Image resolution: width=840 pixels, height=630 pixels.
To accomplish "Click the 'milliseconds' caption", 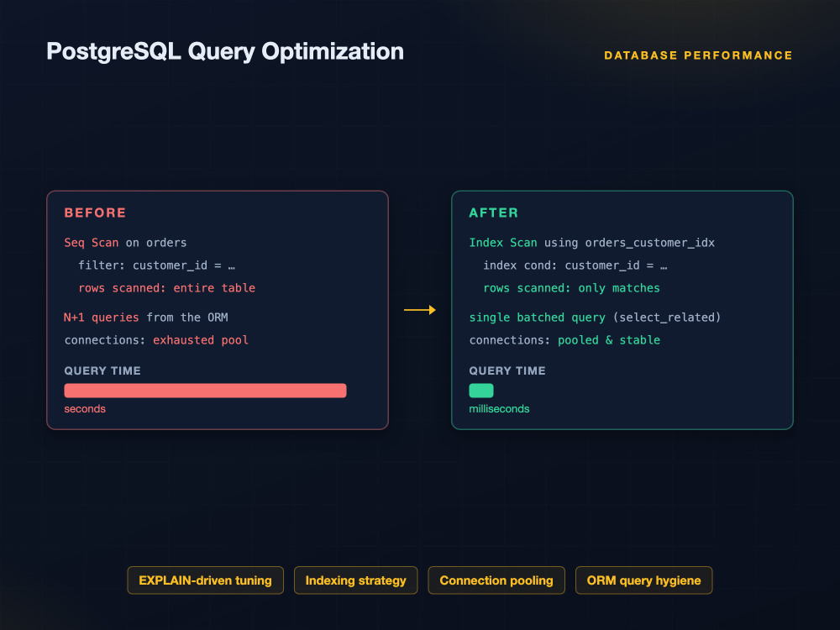I will [x=499, y=409].
